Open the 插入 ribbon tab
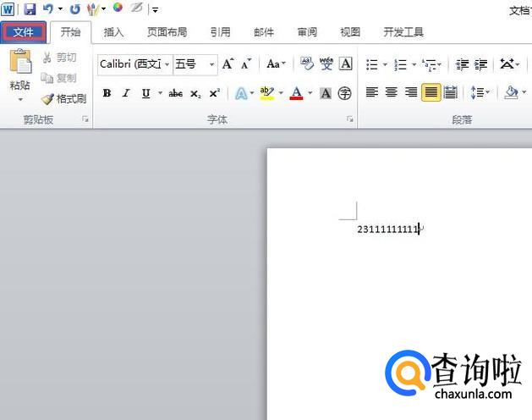The image size is (532, 420). click(x=113, y=32)
